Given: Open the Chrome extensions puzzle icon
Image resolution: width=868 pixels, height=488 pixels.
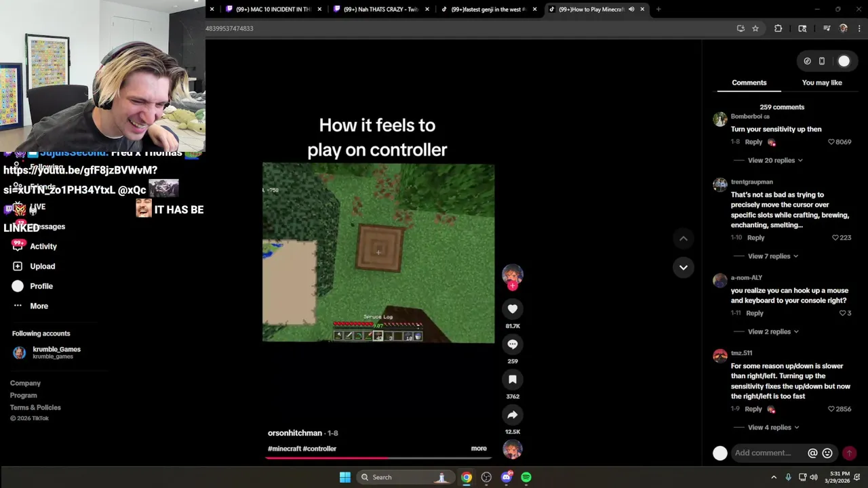Looking at the screenshot, I should coord(778,28).
